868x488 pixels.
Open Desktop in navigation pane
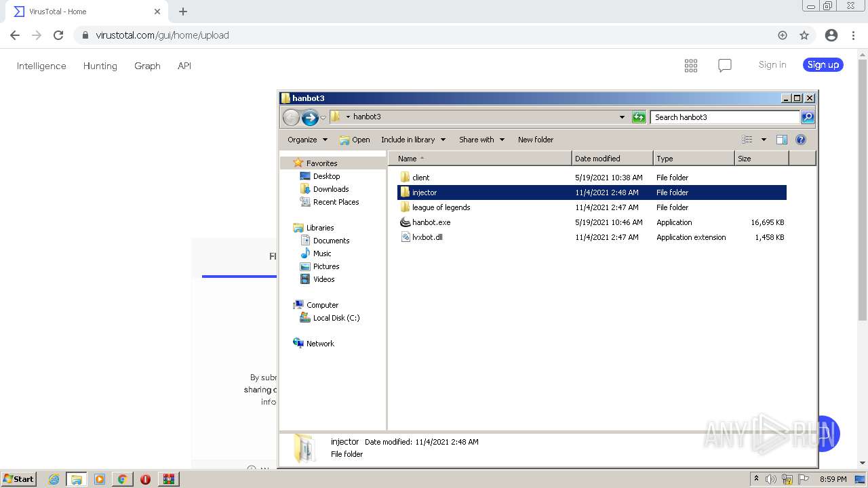(x=326, y=176)
